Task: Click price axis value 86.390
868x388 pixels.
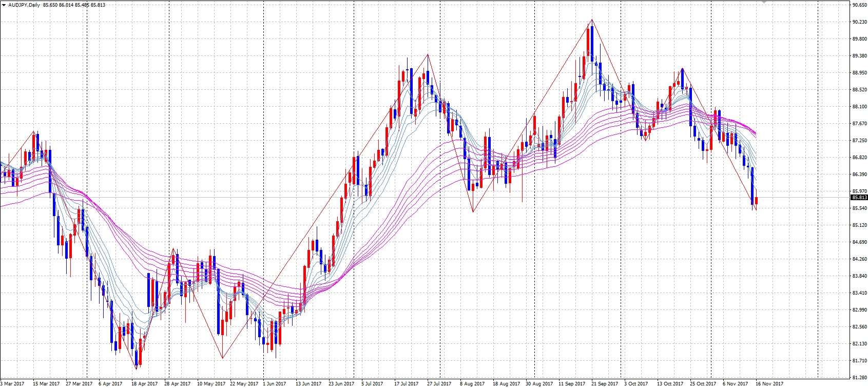Action: [x=860, y=174]
